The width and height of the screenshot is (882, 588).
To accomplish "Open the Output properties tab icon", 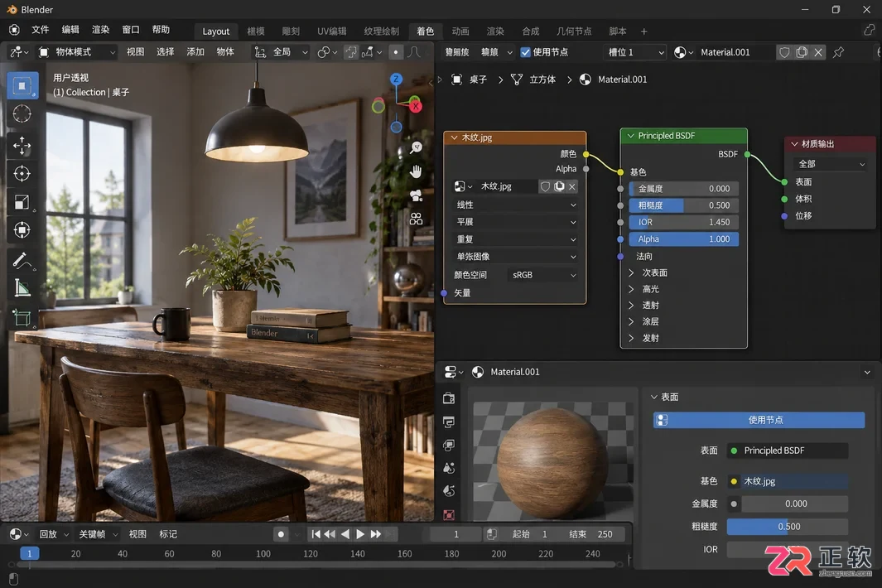I will click(x=449, y=422).
